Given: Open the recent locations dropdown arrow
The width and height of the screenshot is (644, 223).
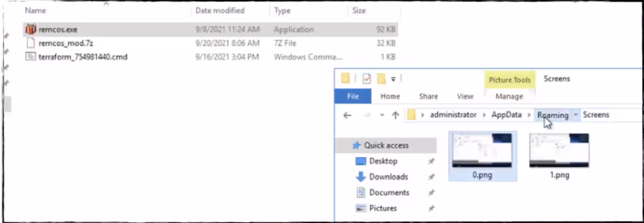Looking at the screenshot, I should point(382,116).
